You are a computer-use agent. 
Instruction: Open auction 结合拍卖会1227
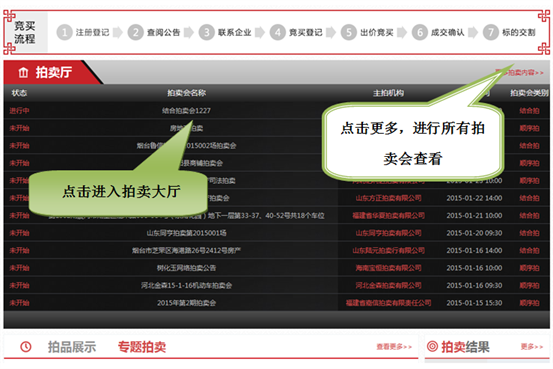coord(186,111)
